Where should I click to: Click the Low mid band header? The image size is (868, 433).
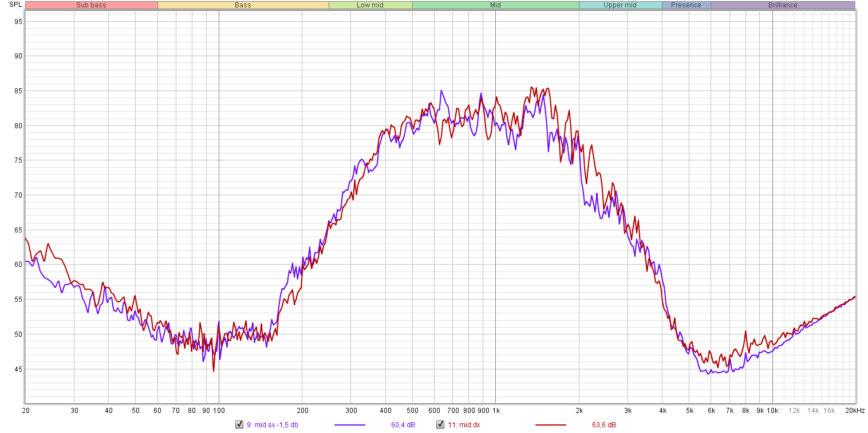coord(370,5)
